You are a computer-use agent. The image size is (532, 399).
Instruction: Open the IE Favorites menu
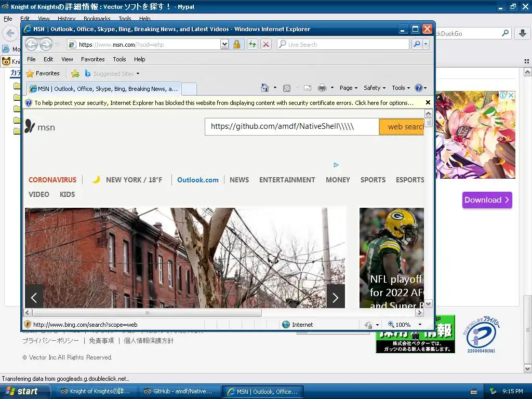coord(92,59)
